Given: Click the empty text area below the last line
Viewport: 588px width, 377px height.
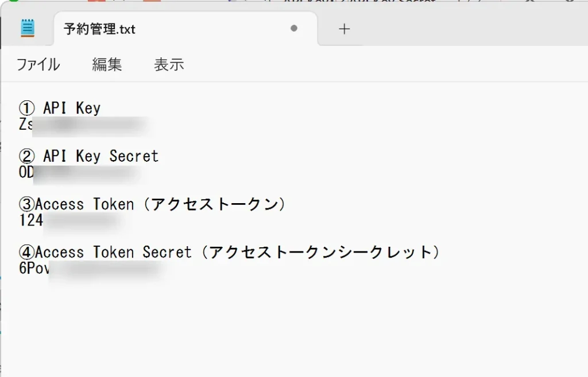Looking at the screenshot, I should (287, 327).
